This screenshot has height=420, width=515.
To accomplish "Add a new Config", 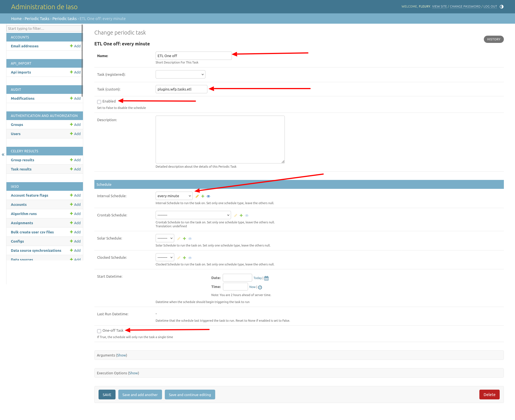I will click(x=75, y=241).
